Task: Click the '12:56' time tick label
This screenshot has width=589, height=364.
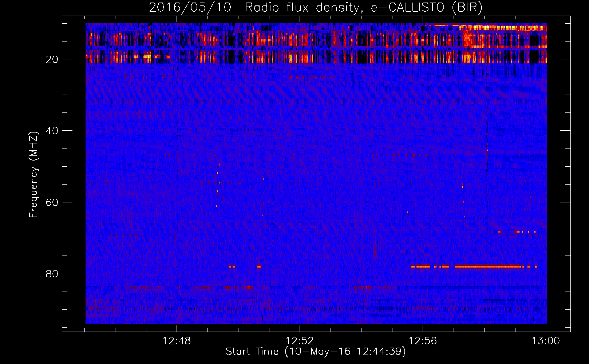Action: [x=423, y=341]
